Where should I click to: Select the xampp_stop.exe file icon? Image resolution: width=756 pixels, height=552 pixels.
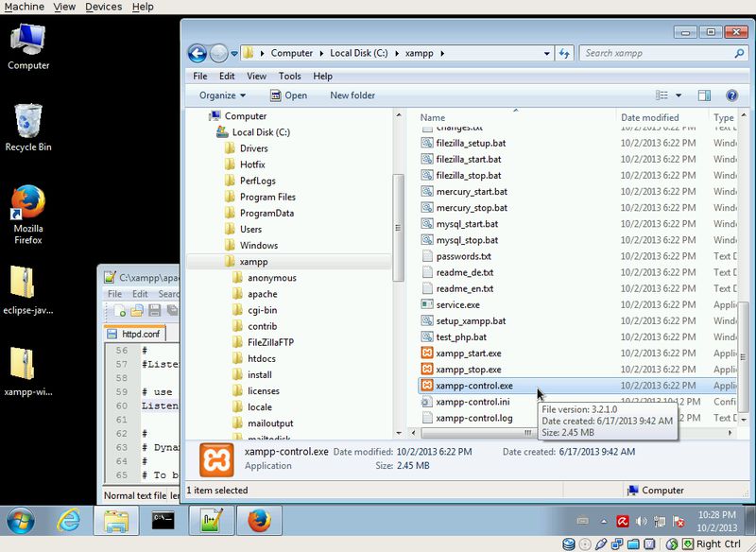(x=427, y=369)
